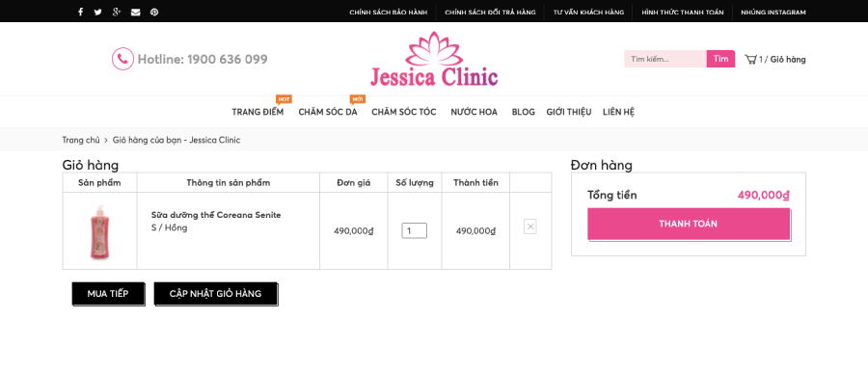
Task: Open the Chăm sóc tóc menu
Action: (x=404, y=112)
